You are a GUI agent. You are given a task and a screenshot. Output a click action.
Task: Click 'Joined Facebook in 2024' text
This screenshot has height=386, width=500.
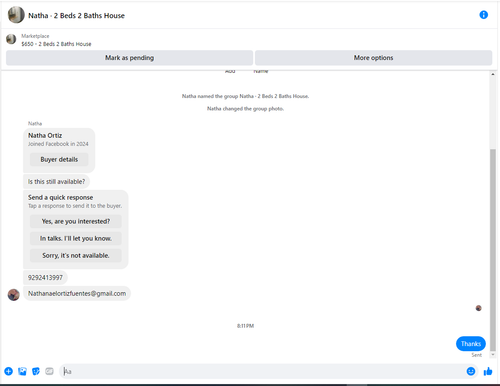[58, 144]
